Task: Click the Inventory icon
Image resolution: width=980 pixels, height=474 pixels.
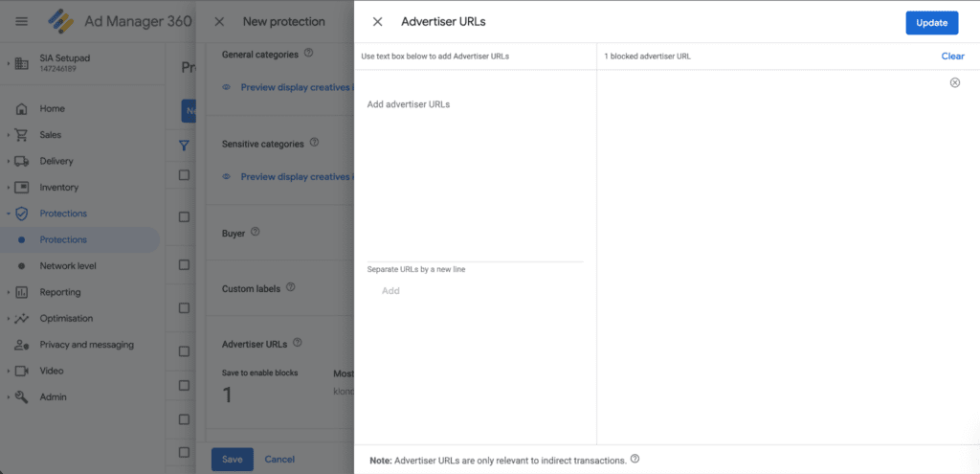Action: pyautogui.click(x=22, y=187)
